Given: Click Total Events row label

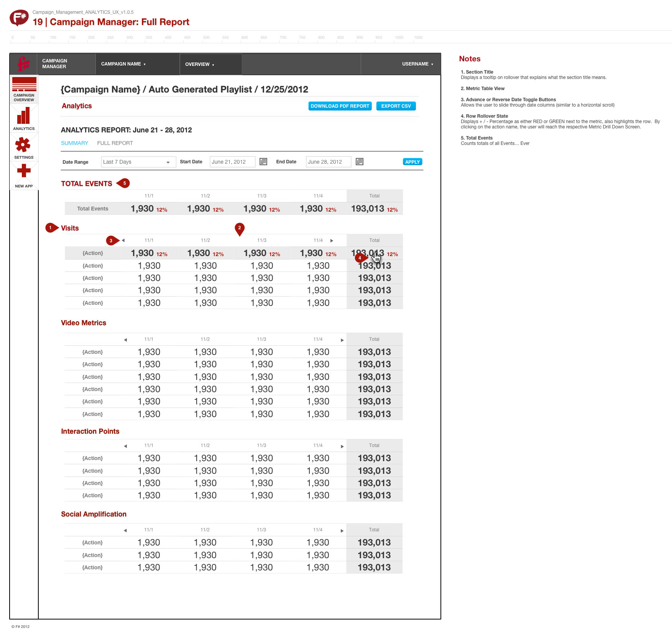Looking at the screenshot, I should coord(93,209).
